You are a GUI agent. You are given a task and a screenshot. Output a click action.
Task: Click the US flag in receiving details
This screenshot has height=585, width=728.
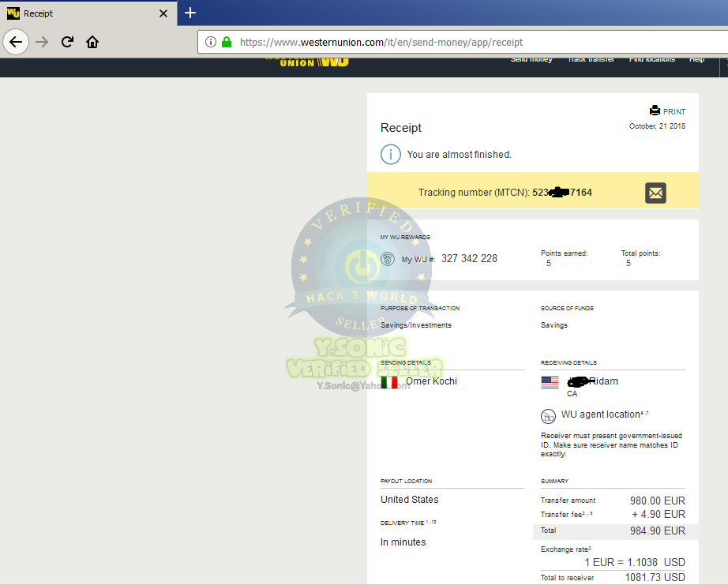(550, 382)
